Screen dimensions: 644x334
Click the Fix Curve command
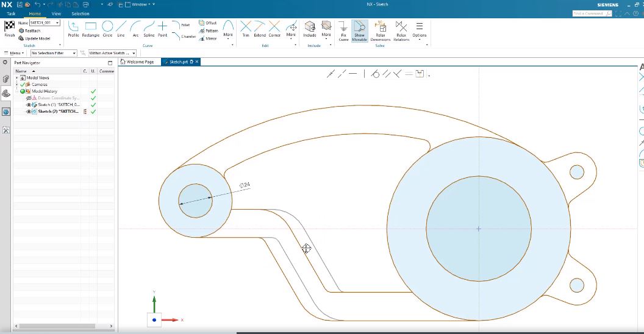[x=343, y=31]
